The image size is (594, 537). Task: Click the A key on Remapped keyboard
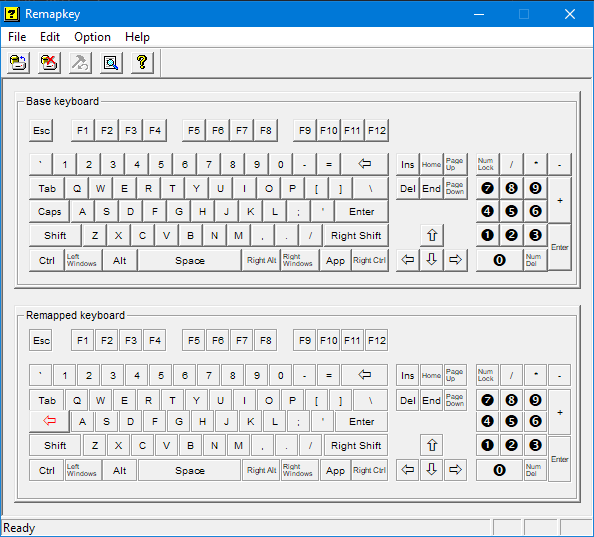tap(82, 421)
